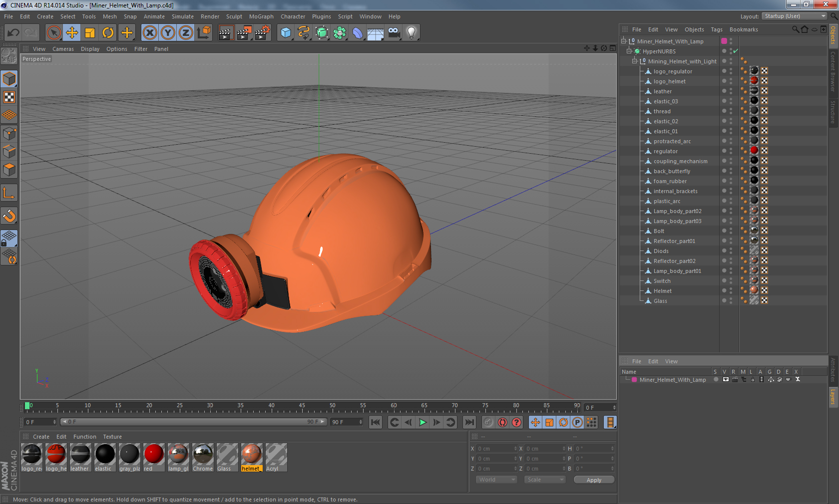Select the Live Selection tool
Viewport: 839px width, 504px height.
[x=53, y=33]
